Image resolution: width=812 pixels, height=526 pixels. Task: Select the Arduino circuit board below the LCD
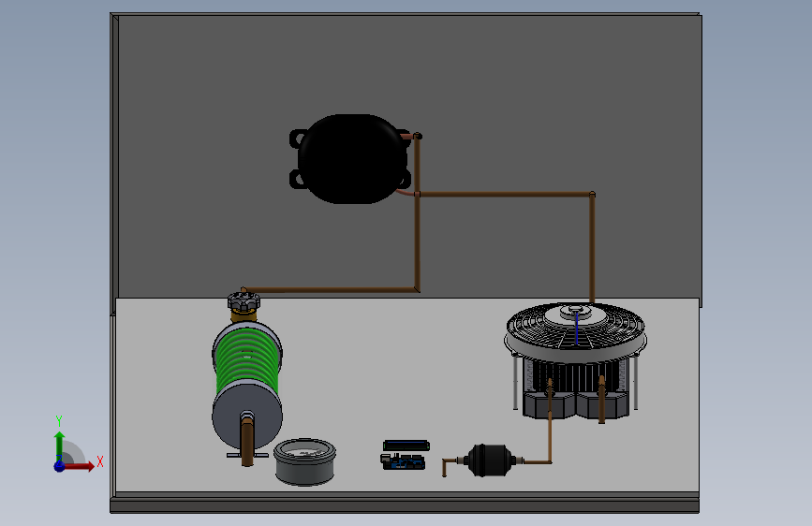click(x=403, y=461)
